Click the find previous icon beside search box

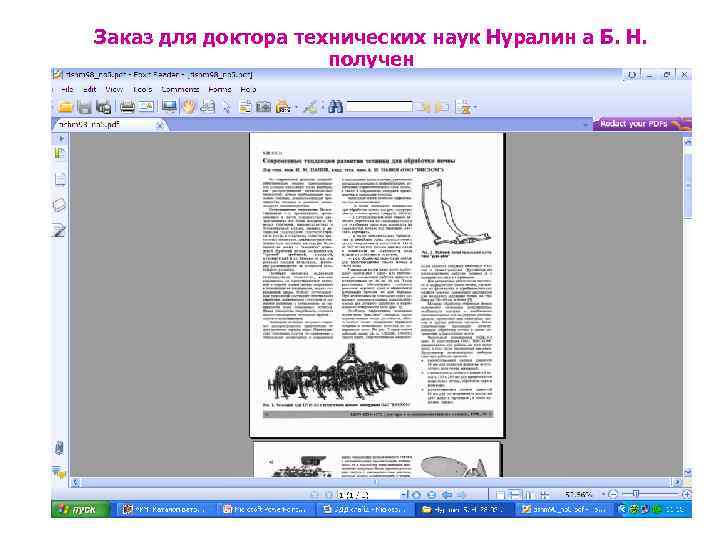coord(424,107)
